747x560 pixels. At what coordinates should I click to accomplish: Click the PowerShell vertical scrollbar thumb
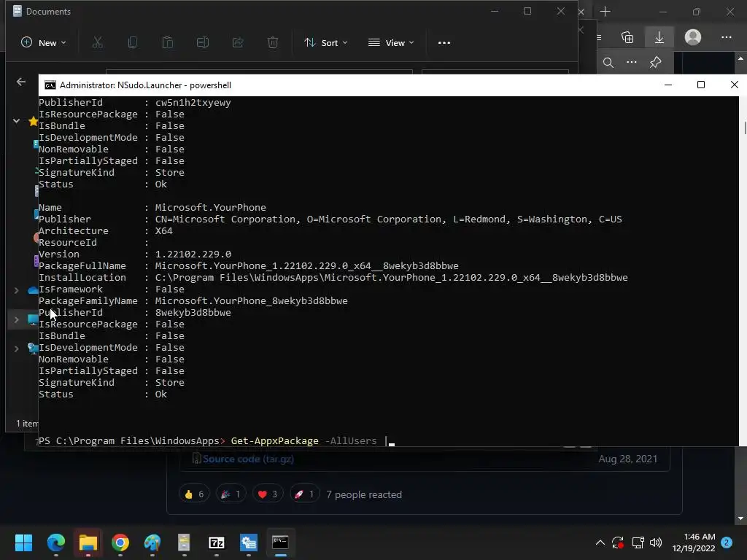click(x=744, y=128)
